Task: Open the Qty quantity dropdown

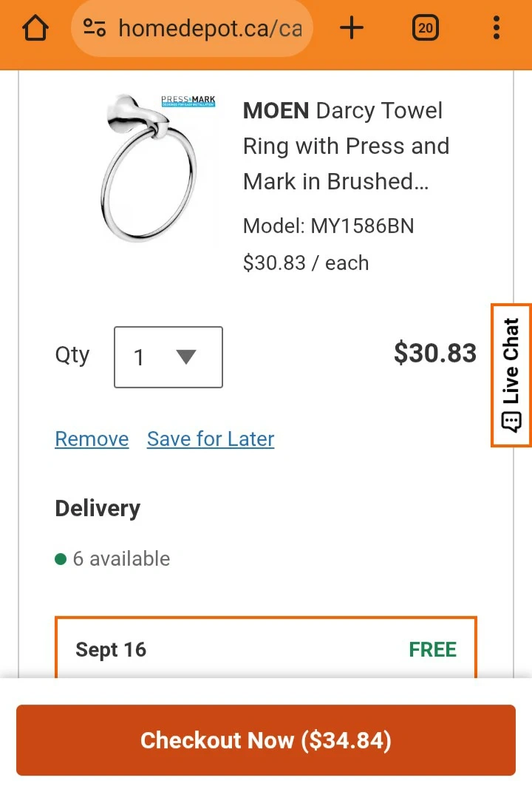Action: pos(168,357)
